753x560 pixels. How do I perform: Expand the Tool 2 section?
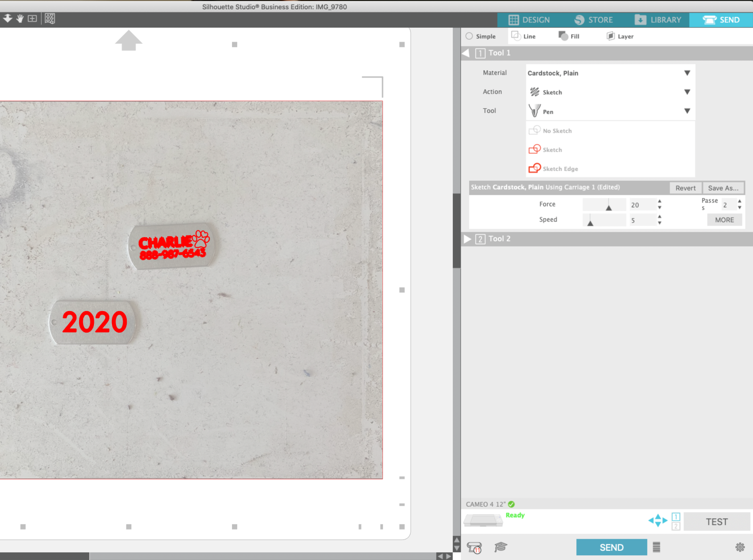(x=468, y=239)
